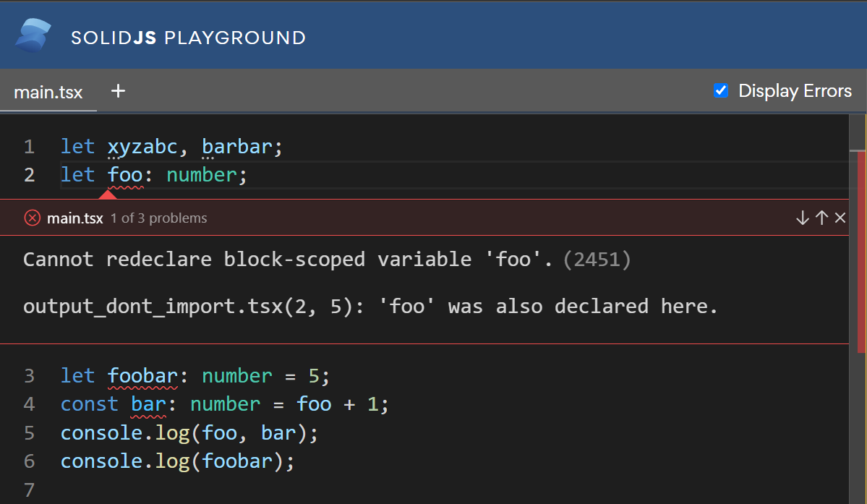The height and width of the screenshot is (504, 867).
Task: Click the Display Errors label
Action: point(795,91)
